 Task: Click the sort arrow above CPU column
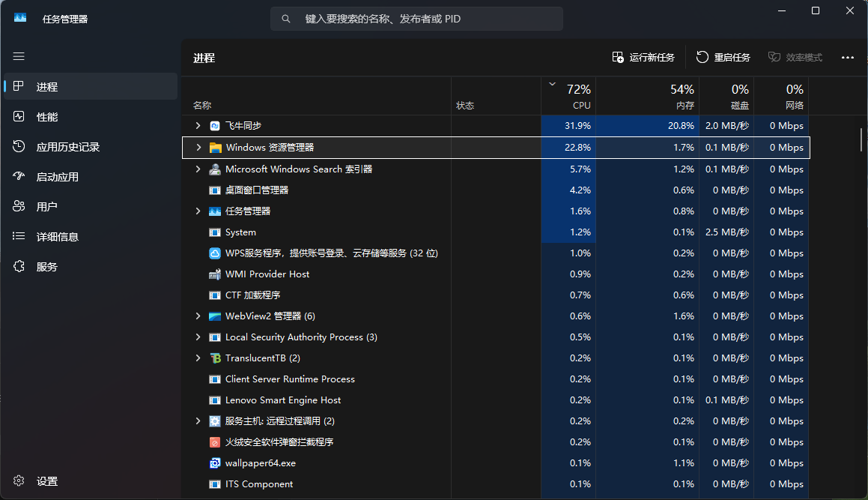click(552, 84)
